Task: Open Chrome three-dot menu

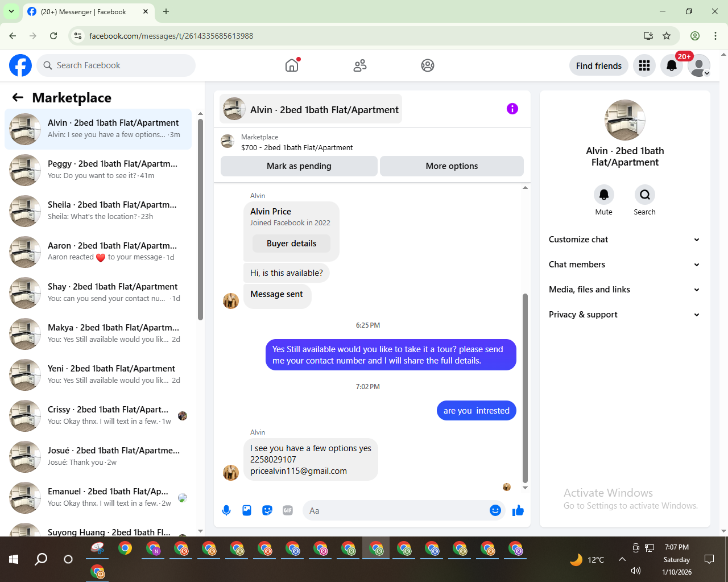Action: (715, 36)
